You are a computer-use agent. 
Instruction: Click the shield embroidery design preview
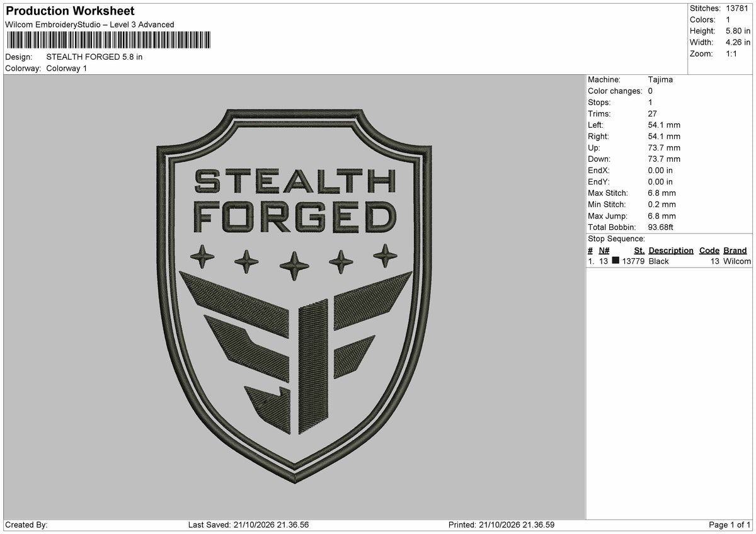pos(294,297)
